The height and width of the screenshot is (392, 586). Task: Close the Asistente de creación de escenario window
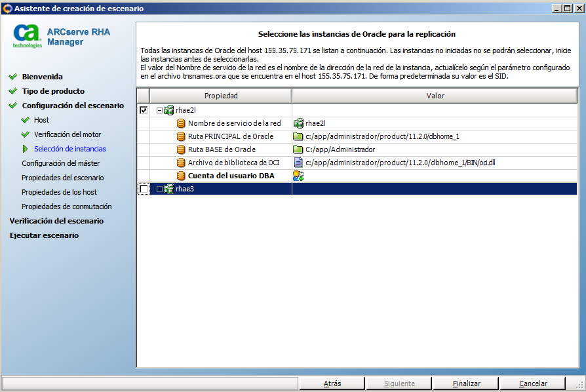tap(579, 9)
